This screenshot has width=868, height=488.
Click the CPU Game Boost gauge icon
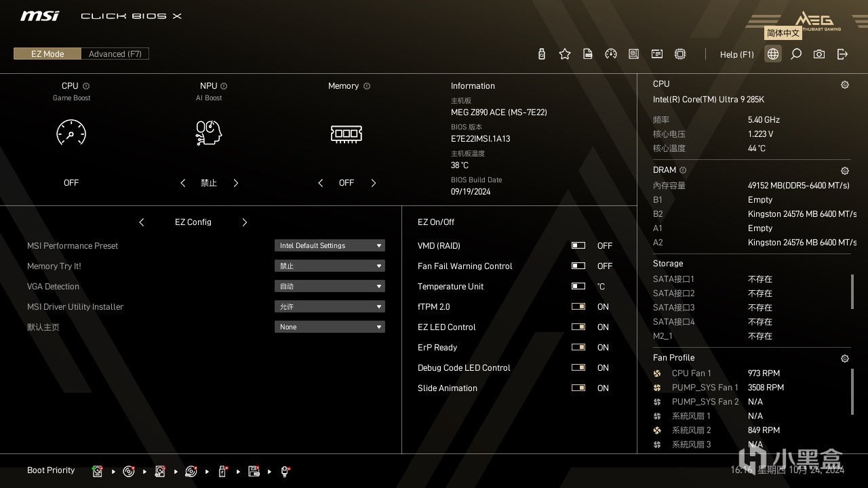pos(71,133)
